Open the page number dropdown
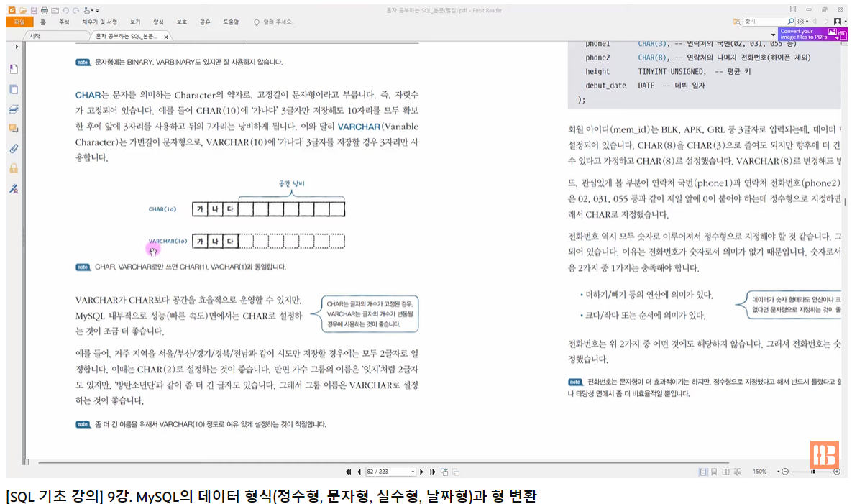This screenshot has height=504, width=852. point(413,472)
